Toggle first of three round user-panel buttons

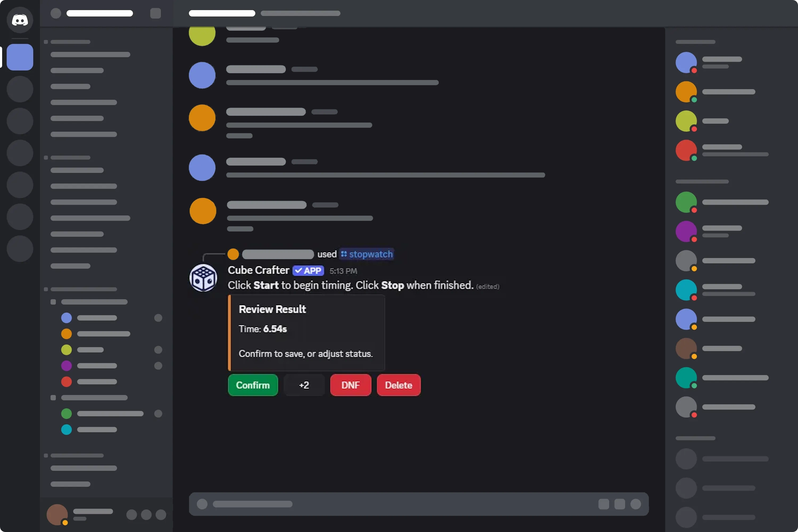pyautogui.click(x=132, y=514)
